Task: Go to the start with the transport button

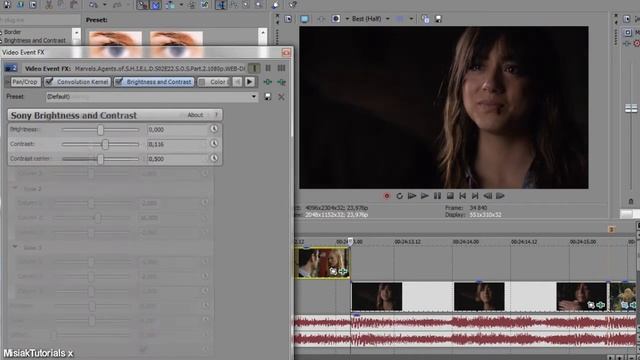Action: 462,196
